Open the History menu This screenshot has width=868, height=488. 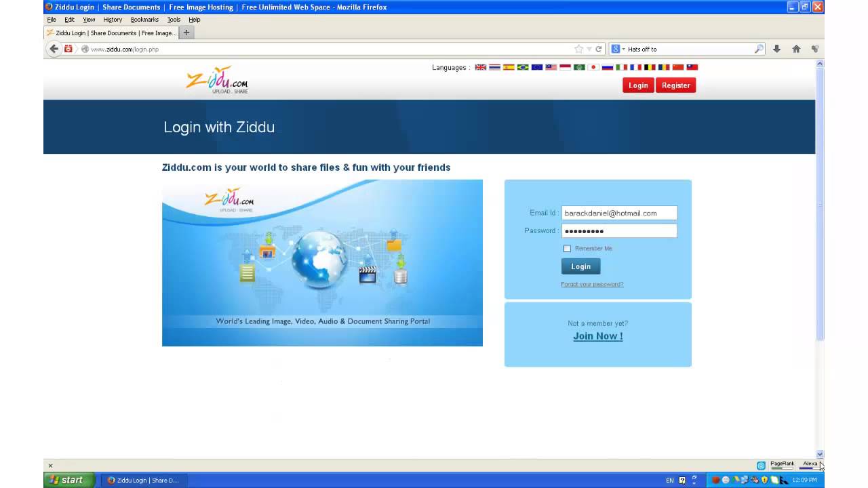pos(113,20)
